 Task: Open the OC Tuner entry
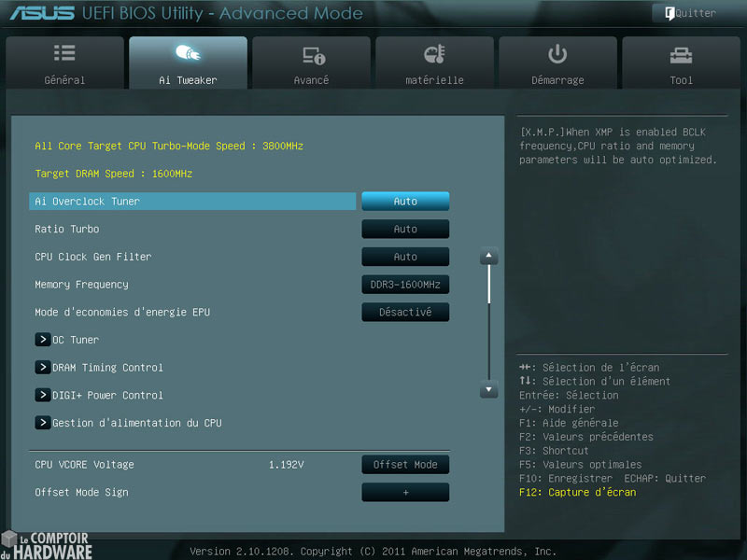[75, 340]
